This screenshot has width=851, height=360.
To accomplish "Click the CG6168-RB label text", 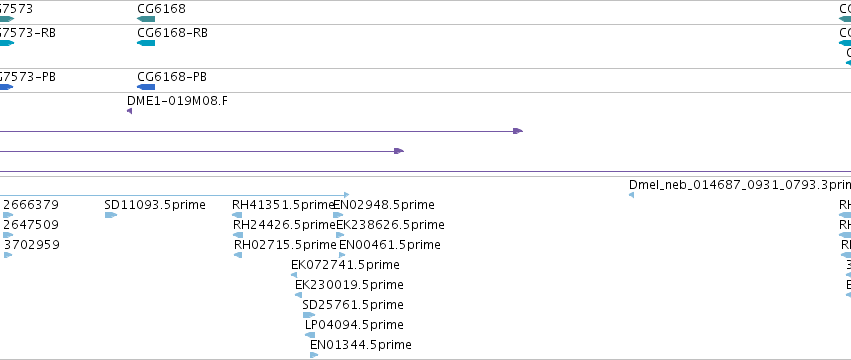I will pos(173,33).
